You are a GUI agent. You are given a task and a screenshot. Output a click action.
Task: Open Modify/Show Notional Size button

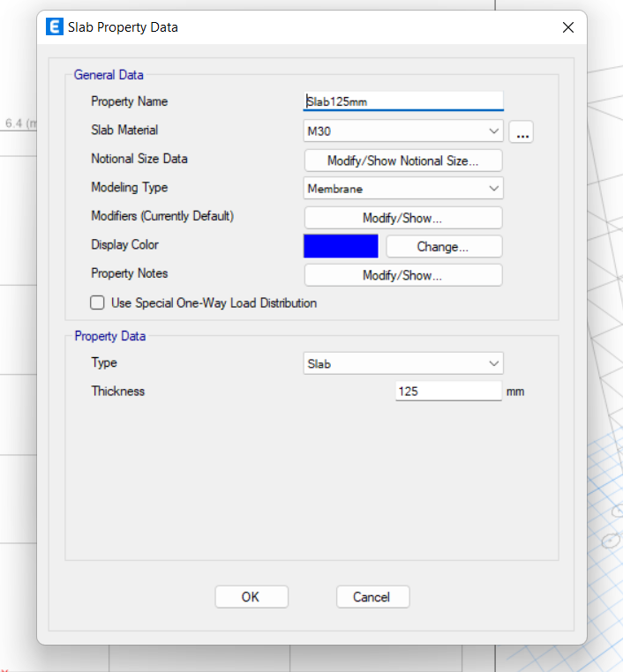tap(403, 161)
